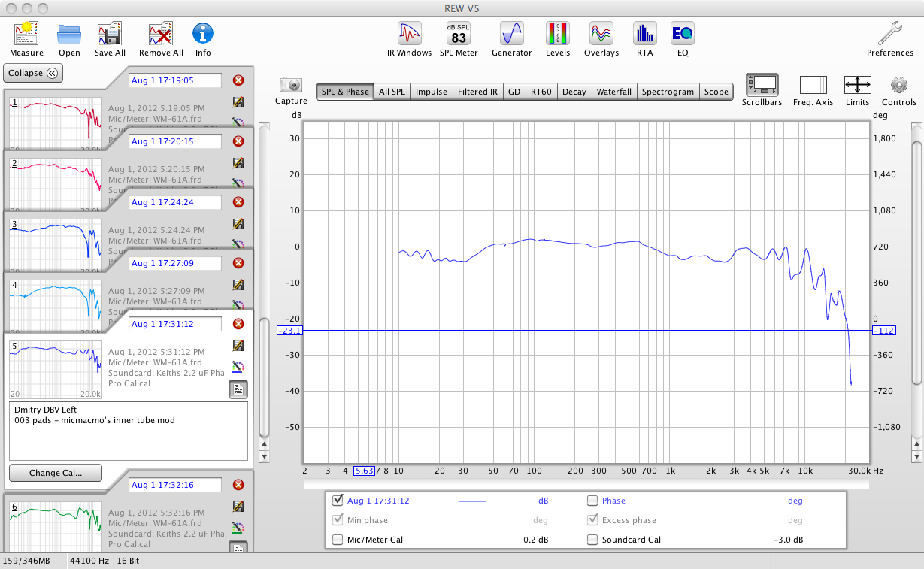This screenshot has height=569, width=924.
Task: Edit name field Aug 1 17:31:12
Action: pyautogui.click(x=175, y=324)
